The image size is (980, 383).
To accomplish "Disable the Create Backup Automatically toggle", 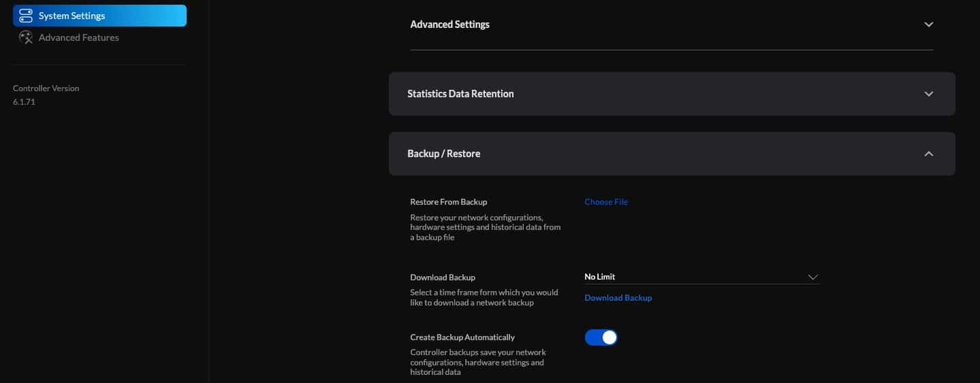I will pos(601,337).
